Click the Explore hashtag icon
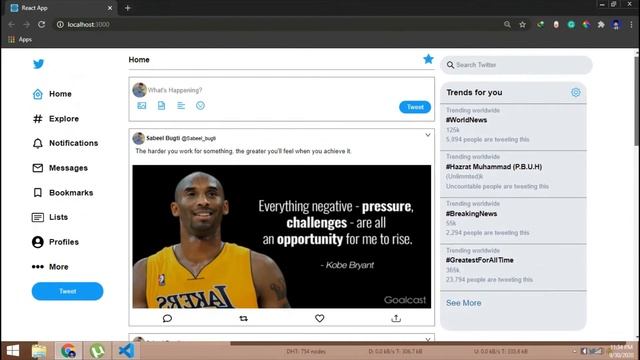This screenshot has height=360, width=640. [38, 119]
